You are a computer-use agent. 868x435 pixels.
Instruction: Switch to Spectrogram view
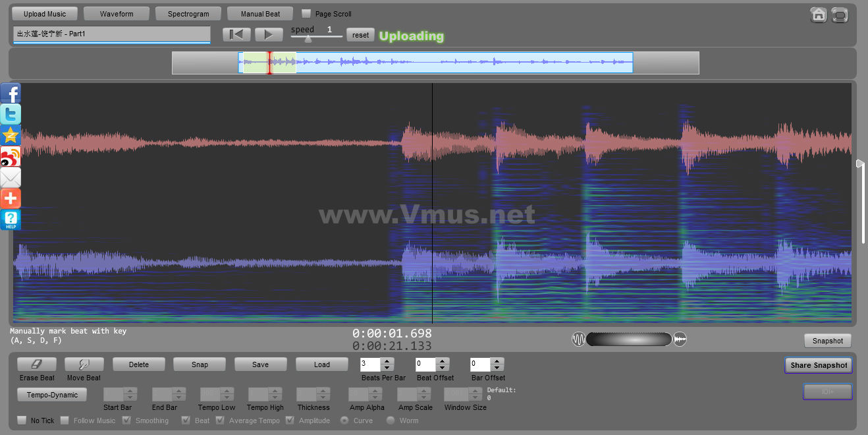click(x=188, y=14)
